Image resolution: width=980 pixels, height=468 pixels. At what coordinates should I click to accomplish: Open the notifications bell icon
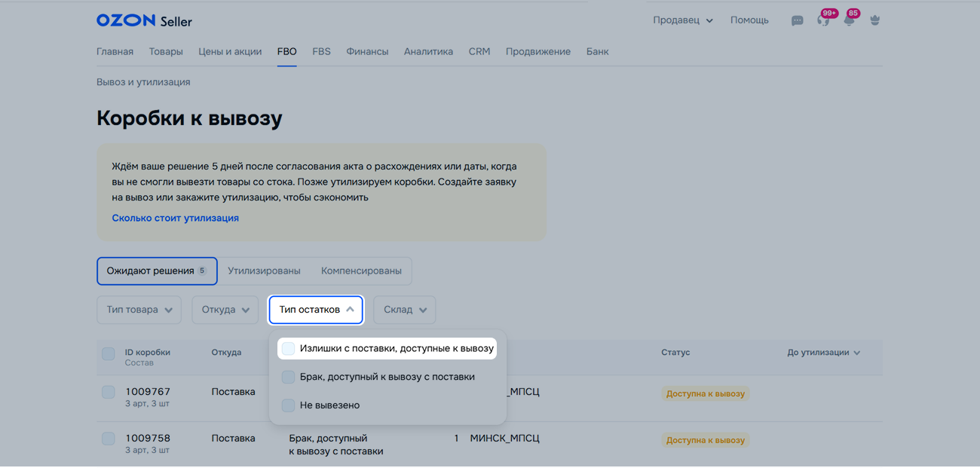[849, 21]
